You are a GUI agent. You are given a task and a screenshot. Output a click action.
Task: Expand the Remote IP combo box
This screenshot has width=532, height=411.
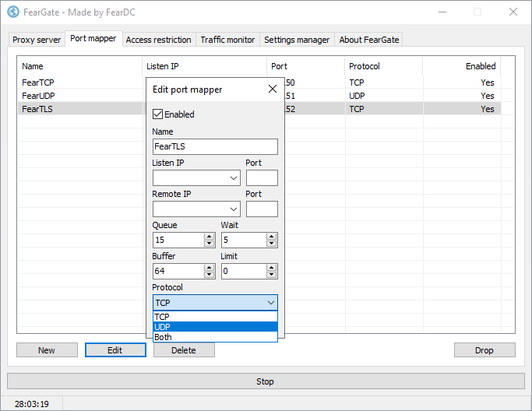(234, 209)
